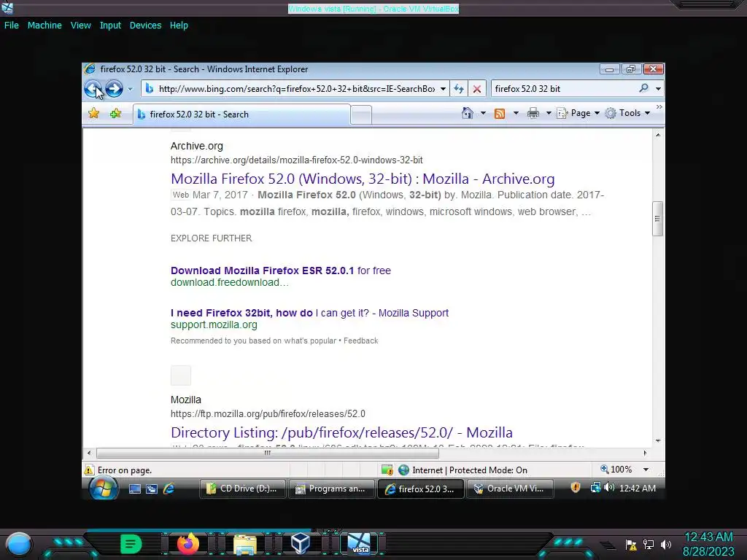747x560 pixels.
Task: Open the recent pages dropdown beside Forward
Action: 130,89
